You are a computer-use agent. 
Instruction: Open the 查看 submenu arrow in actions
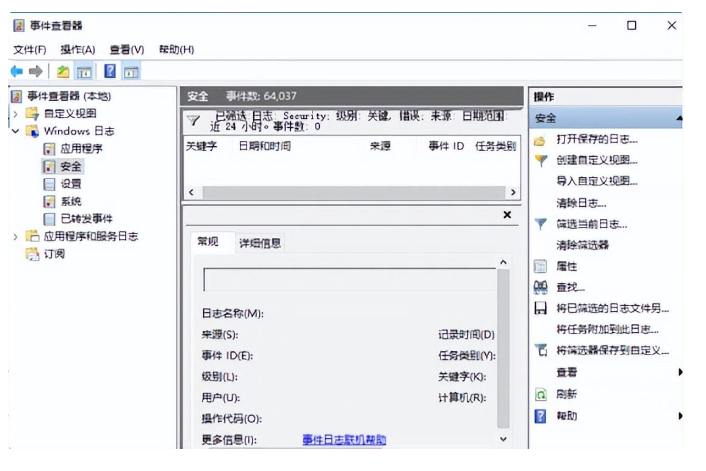pos(680,372)
